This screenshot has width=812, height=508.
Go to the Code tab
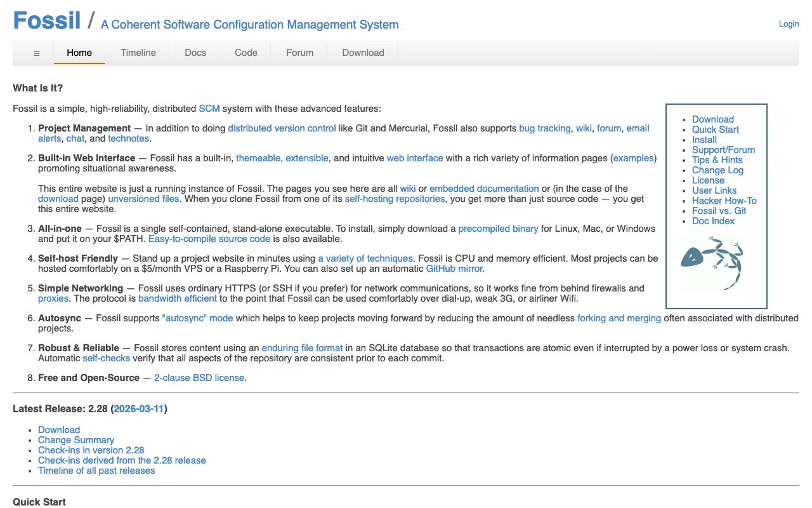click(246, 53)
